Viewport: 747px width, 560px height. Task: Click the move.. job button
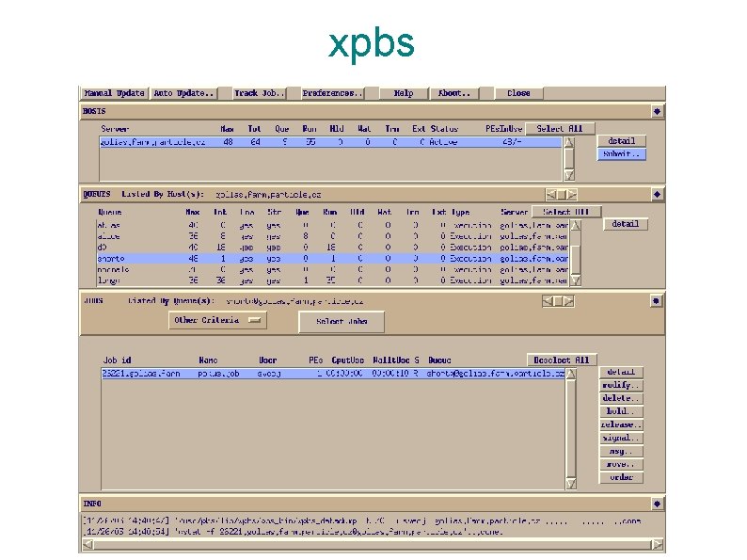(621, 464)
